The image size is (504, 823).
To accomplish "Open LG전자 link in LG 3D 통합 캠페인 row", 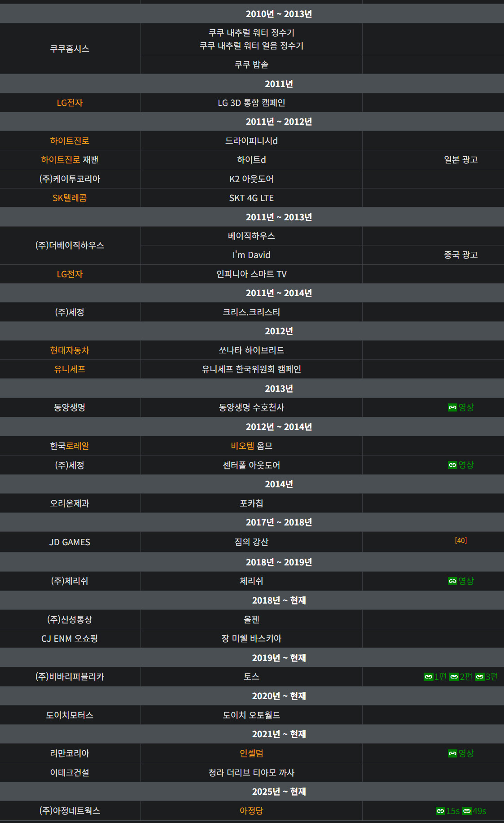I will 70,103.
